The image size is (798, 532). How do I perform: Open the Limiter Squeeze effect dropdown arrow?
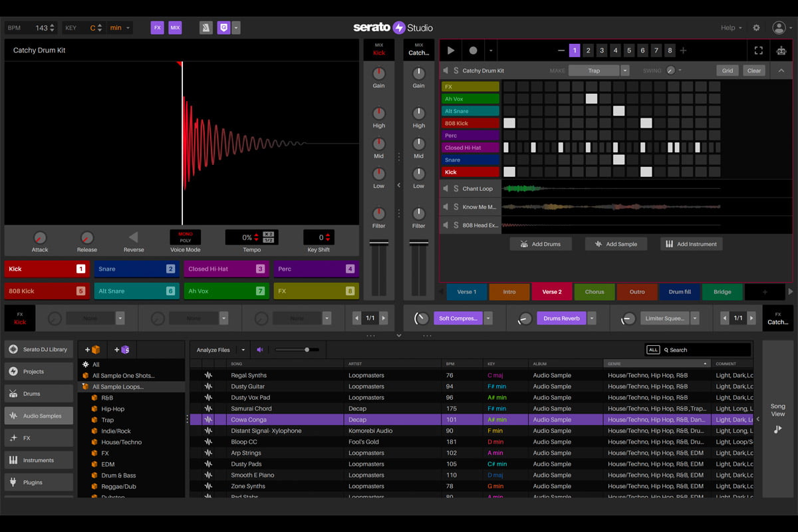(694, 319)
